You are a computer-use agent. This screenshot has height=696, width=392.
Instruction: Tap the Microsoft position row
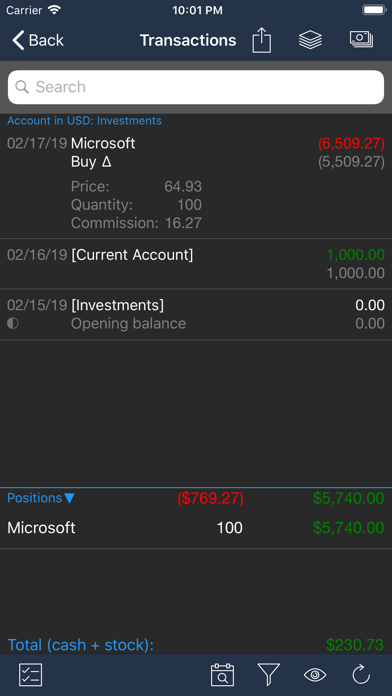[x=196, y=528]
